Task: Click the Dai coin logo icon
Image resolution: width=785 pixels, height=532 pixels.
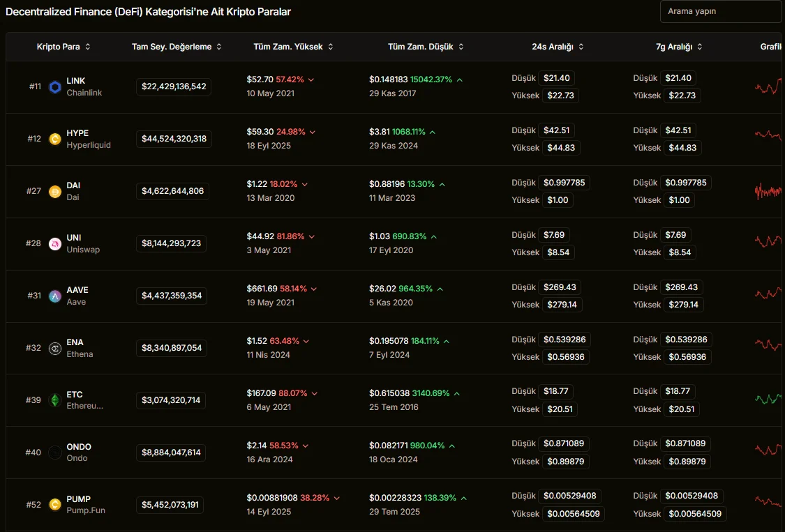Action: [55, 192]
